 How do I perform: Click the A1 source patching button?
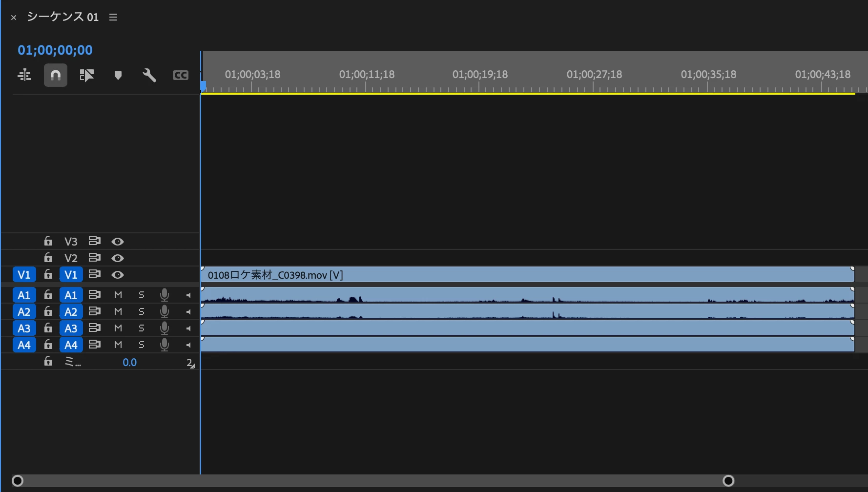point(24,295)
